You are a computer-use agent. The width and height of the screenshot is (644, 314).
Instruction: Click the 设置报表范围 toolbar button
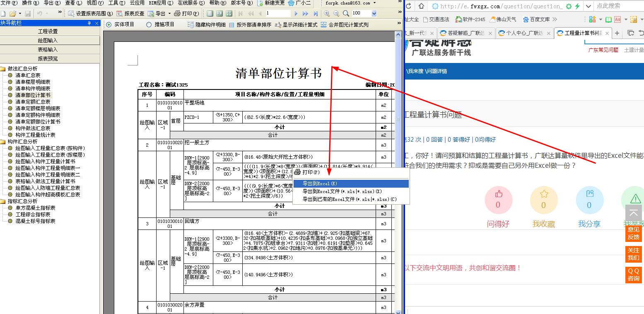(89, 13)
